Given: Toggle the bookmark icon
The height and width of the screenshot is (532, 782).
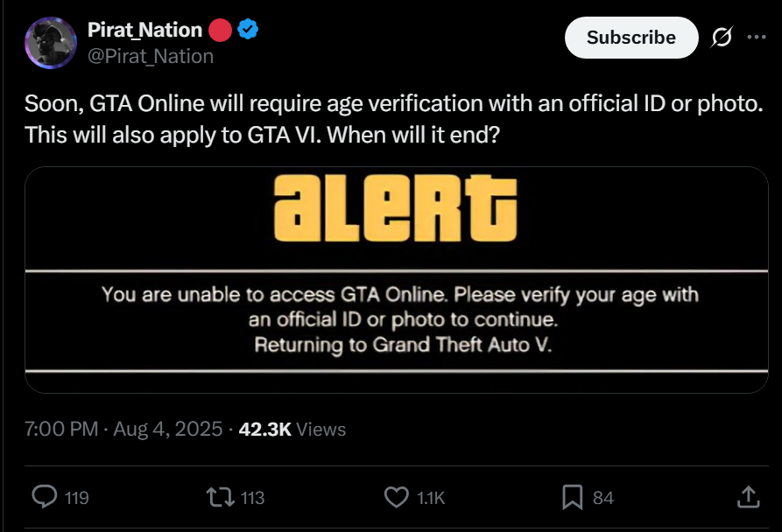Looking at the screenshot, I should tap(572, 497).
